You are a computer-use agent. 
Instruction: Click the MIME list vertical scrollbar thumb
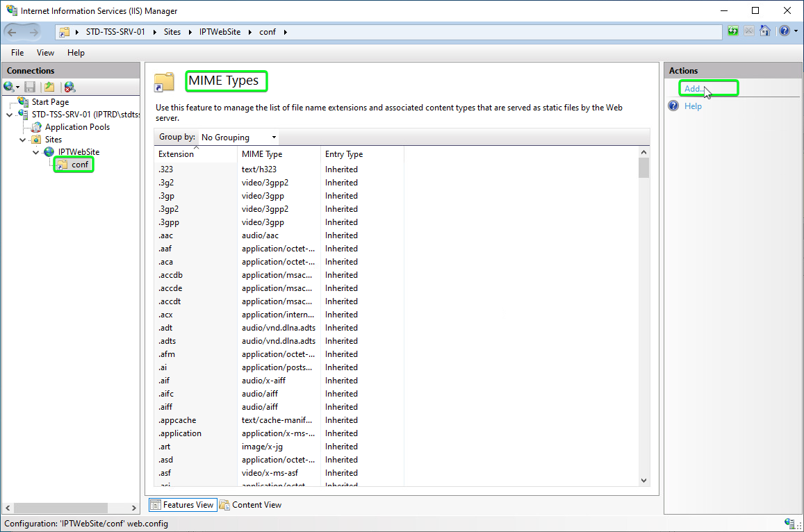tap(644, 167)
